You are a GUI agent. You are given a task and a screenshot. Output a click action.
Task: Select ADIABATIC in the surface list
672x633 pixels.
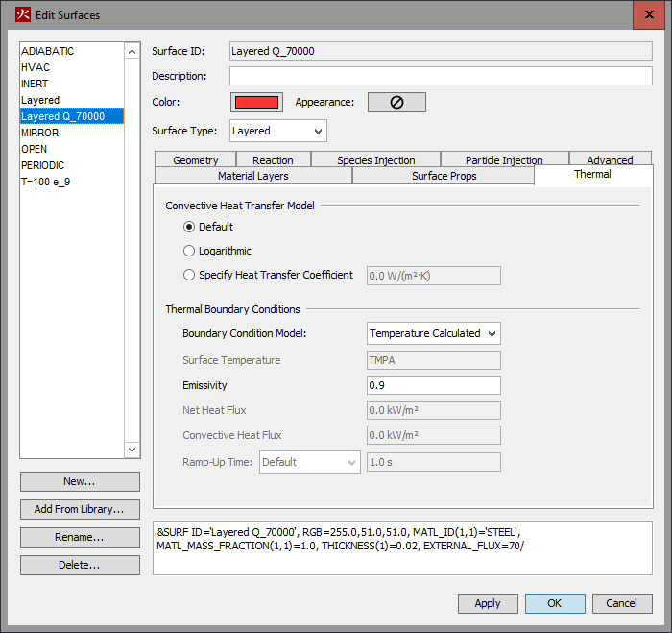[x=72, y=51]
